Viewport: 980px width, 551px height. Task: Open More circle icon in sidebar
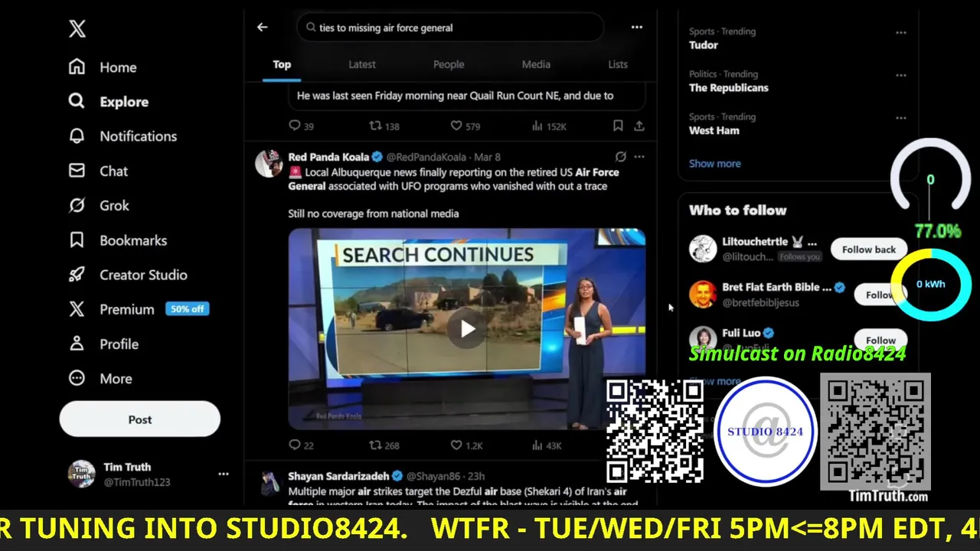(77, 378)
